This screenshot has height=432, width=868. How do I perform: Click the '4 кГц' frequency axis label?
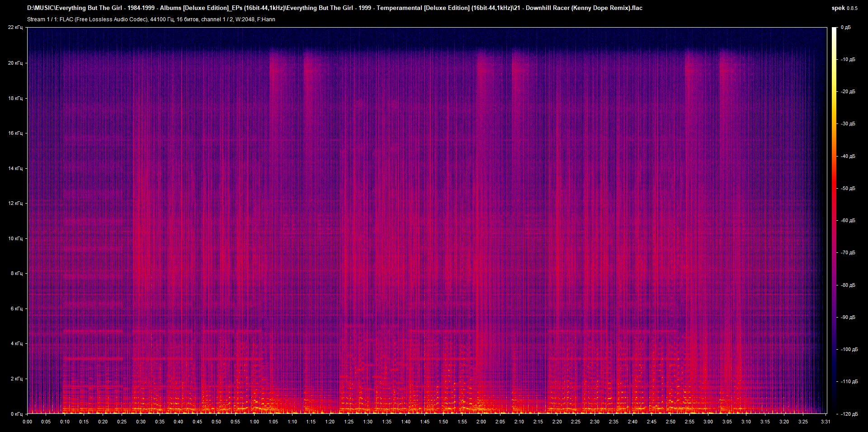[17, 343]
